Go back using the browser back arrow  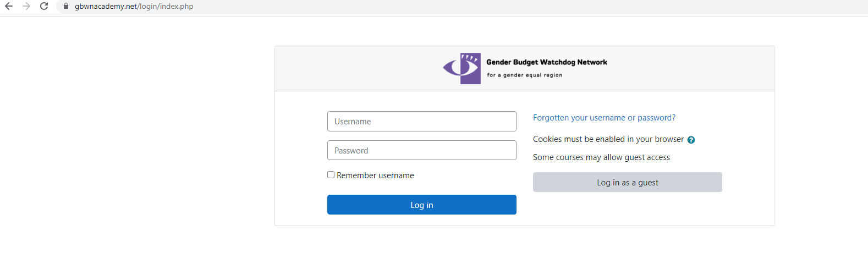[9, 7]
